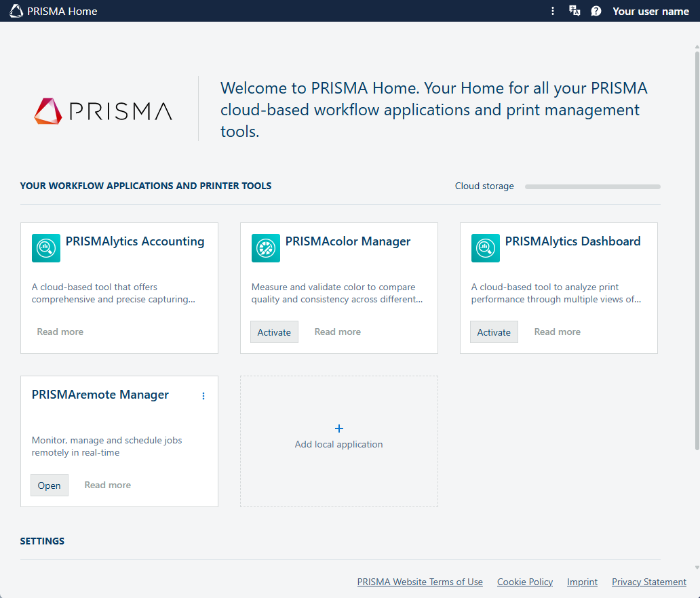The image size is (700, 598).
Task: Click the large PRISMA brand logo
Action: [103, 111]
